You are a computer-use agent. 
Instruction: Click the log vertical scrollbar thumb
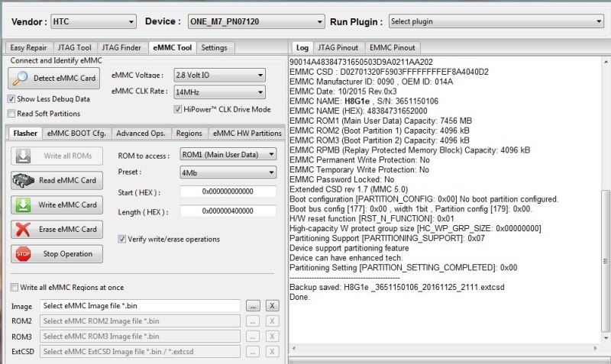coord(606,260)
